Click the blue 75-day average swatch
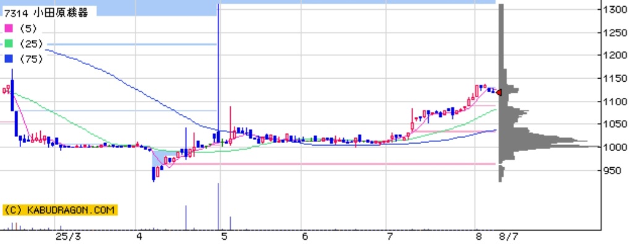 pos(8,59)
